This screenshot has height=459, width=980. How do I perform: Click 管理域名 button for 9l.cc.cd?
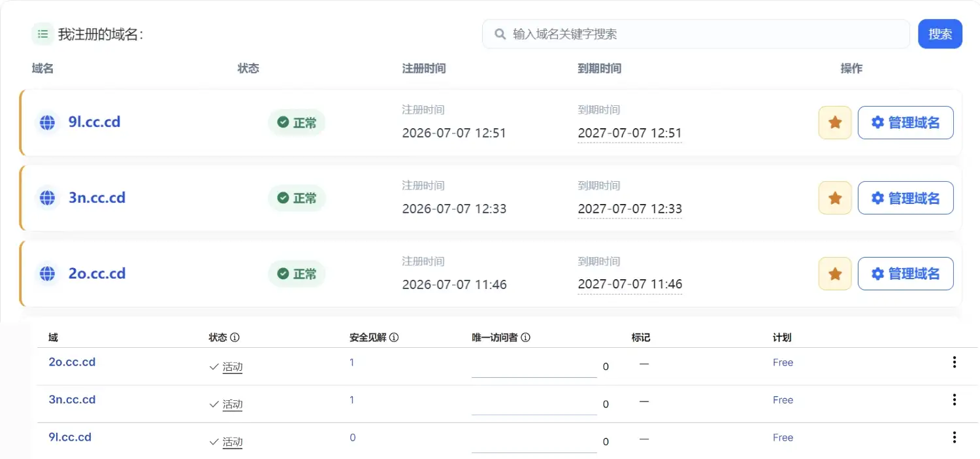pyautogui.click(x=906, y=122)
